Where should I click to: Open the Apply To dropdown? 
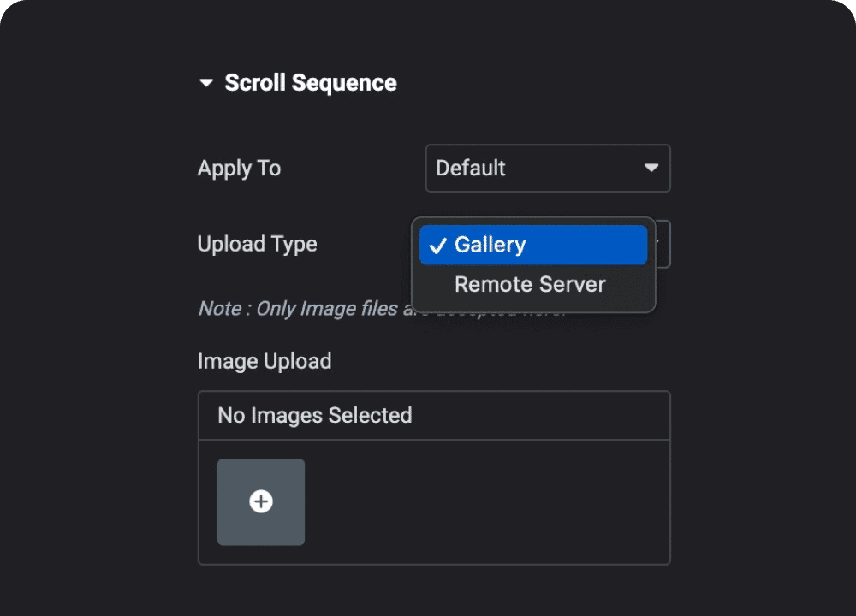(547, 169)
